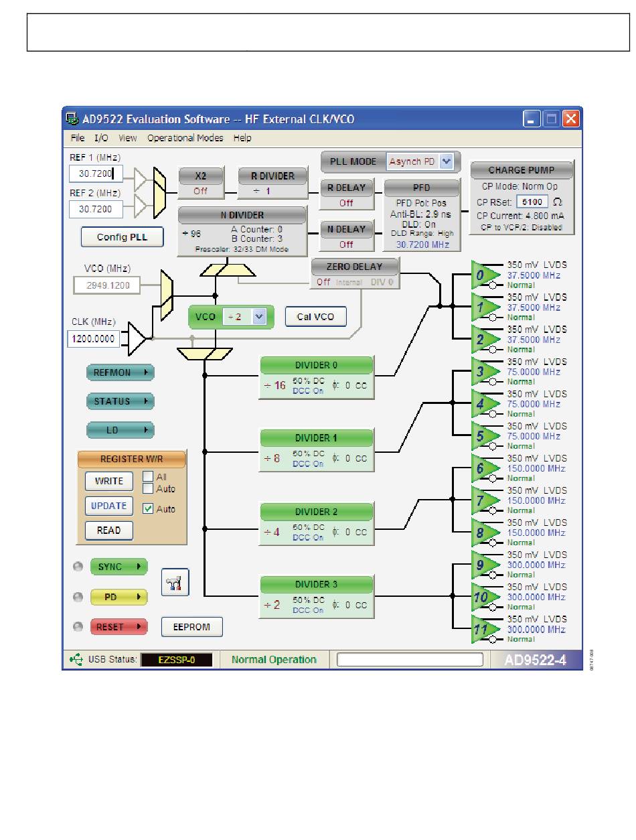
Task: Click the Cal VCO button
Action: (x=316, y=317)
